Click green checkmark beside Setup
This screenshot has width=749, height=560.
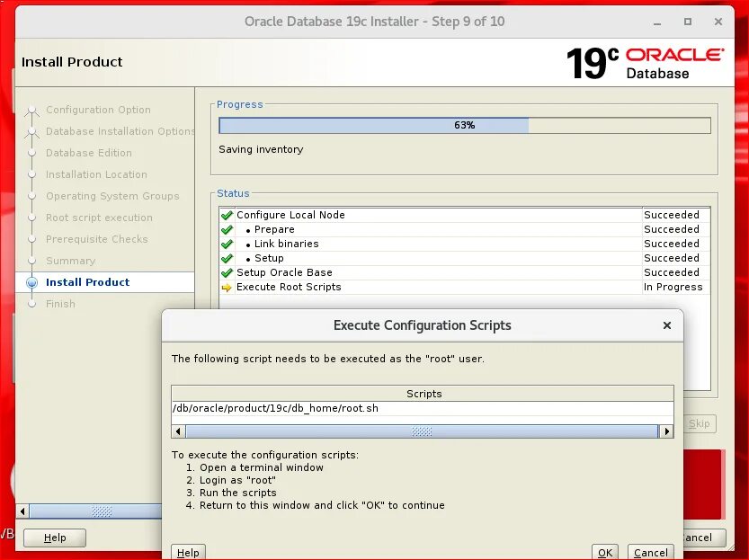[227, 258]
